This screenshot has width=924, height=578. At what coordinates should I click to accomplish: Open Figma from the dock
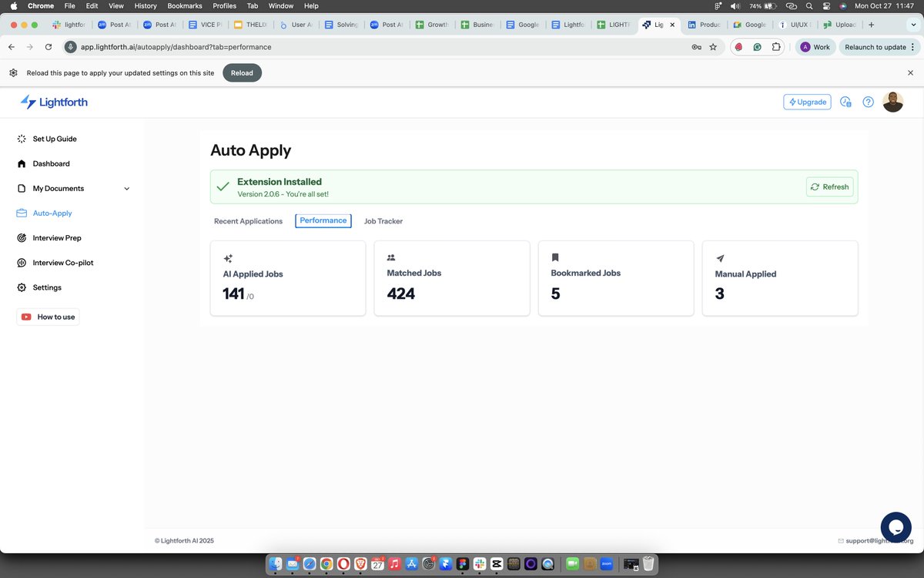point(463,564)
